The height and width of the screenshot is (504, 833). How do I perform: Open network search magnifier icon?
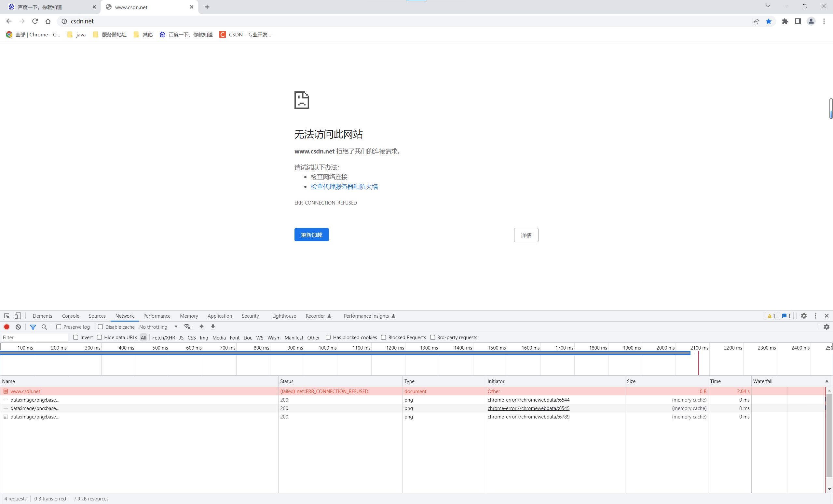coord(44,327)
